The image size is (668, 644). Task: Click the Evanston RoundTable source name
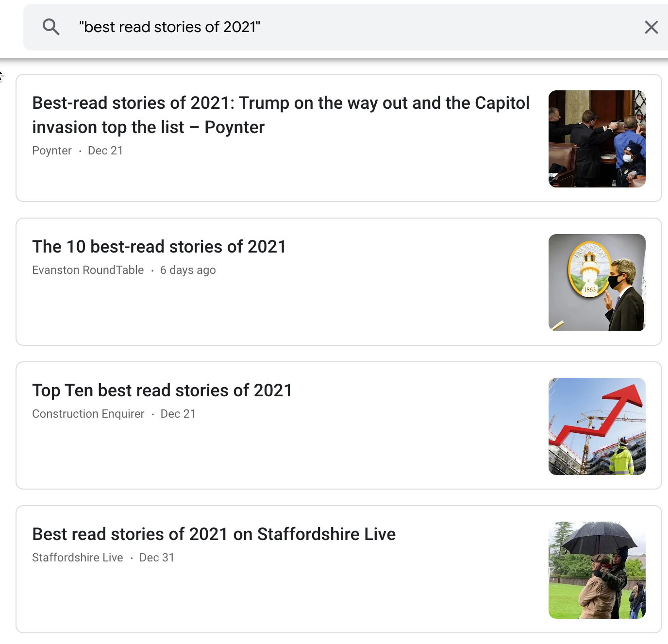88,270
